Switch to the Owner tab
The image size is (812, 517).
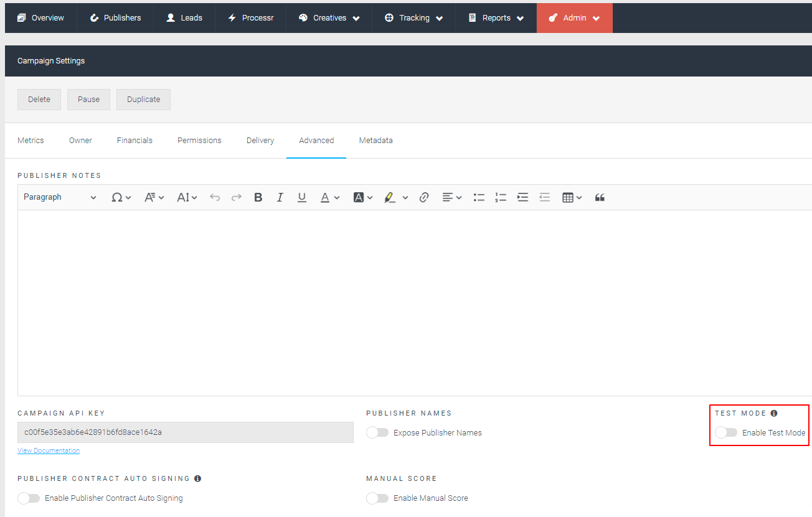click(80, 141)
